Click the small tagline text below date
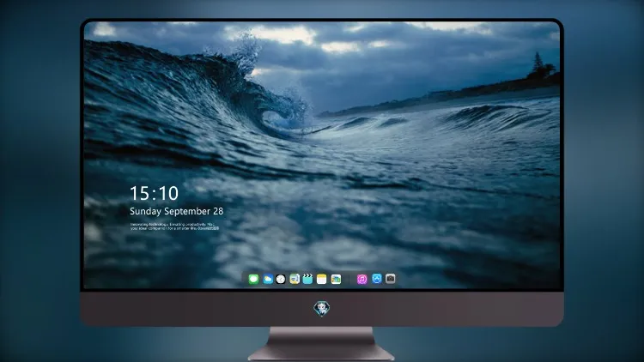The height and width of the screenshot is (362, 644). (174, 226)
